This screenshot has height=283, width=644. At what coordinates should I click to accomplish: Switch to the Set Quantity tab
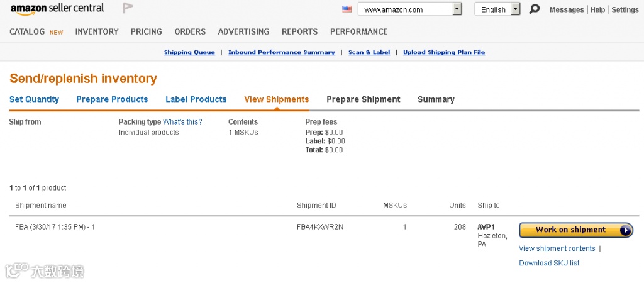[x=34, y=99]
